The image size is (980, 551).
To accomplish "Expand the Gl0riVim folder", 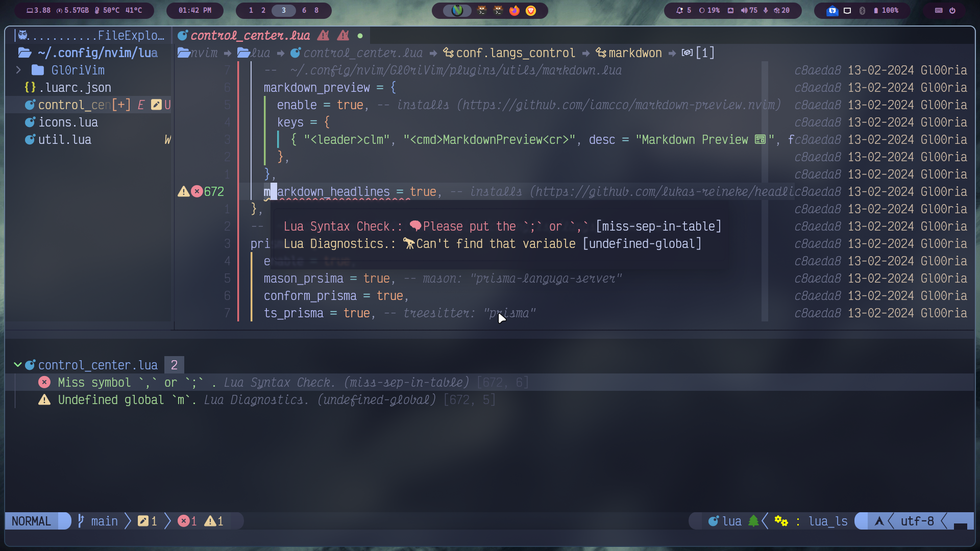I will click(x=18, y=70).
